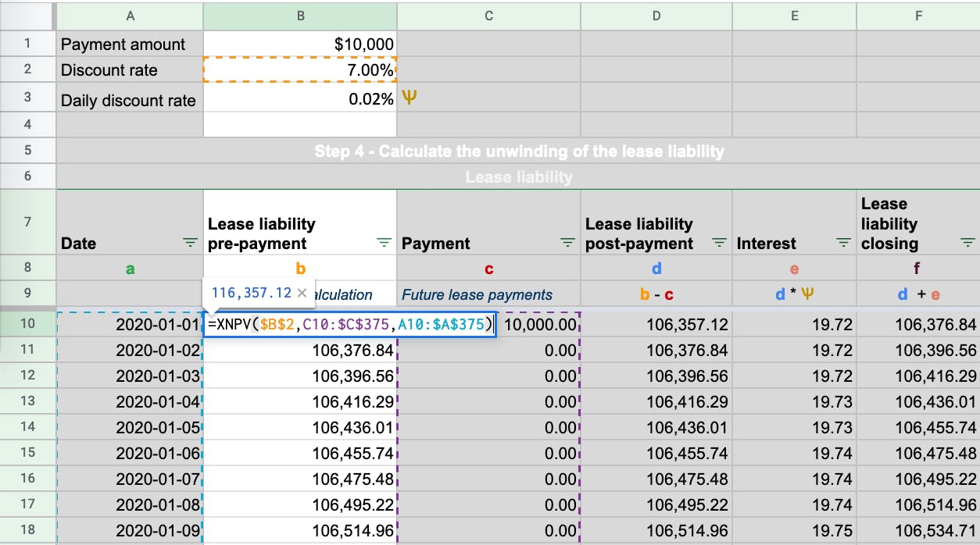Select column B header
The height and width of the screenshot is (545, 980).
(x=300, y=15)
